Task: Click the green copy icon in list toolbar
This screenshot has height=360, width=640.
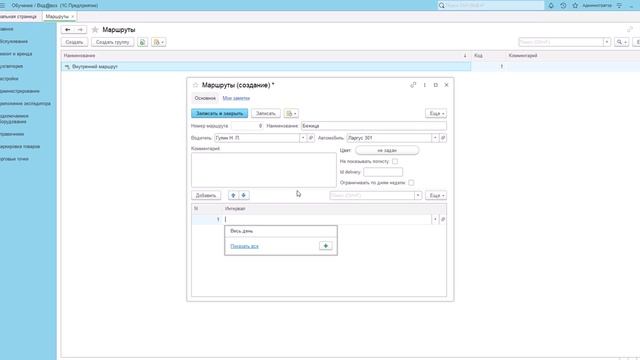Action: pos(142,42)
